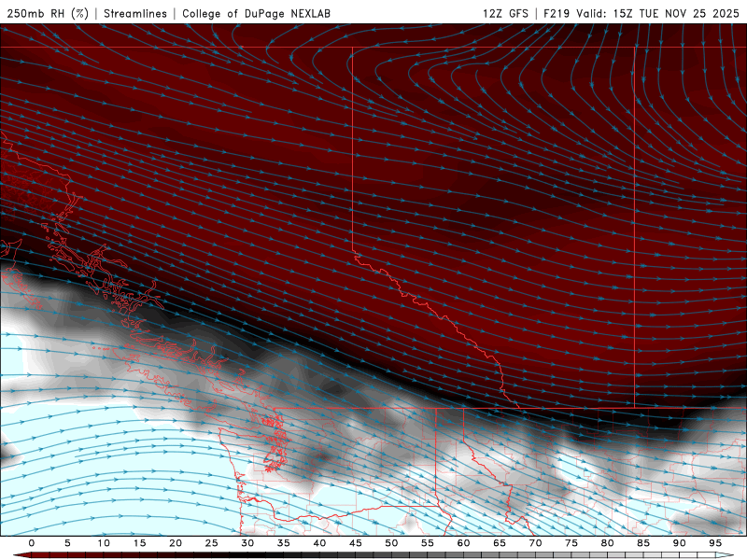Viewport: 747px width, 560px height.
Task: Click the colorbar label '5'
Action: (67, 543)
